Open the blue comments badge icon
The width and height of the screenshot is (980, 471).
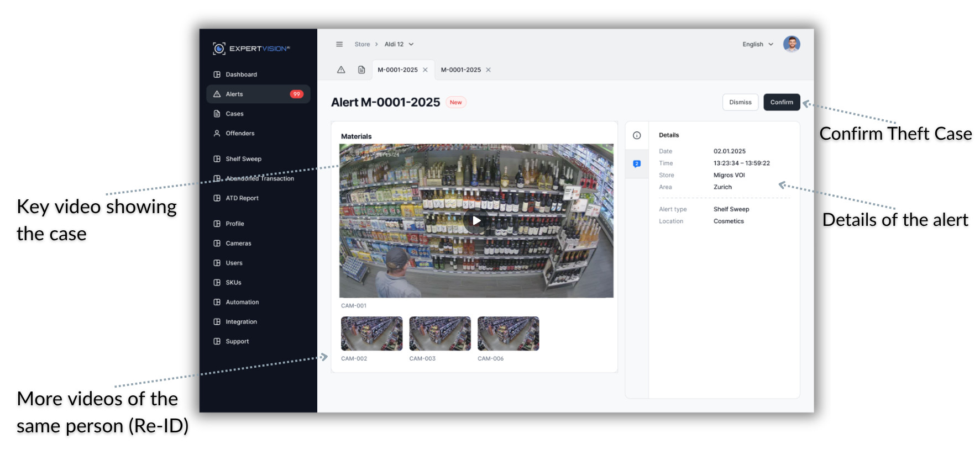(637, 163)
